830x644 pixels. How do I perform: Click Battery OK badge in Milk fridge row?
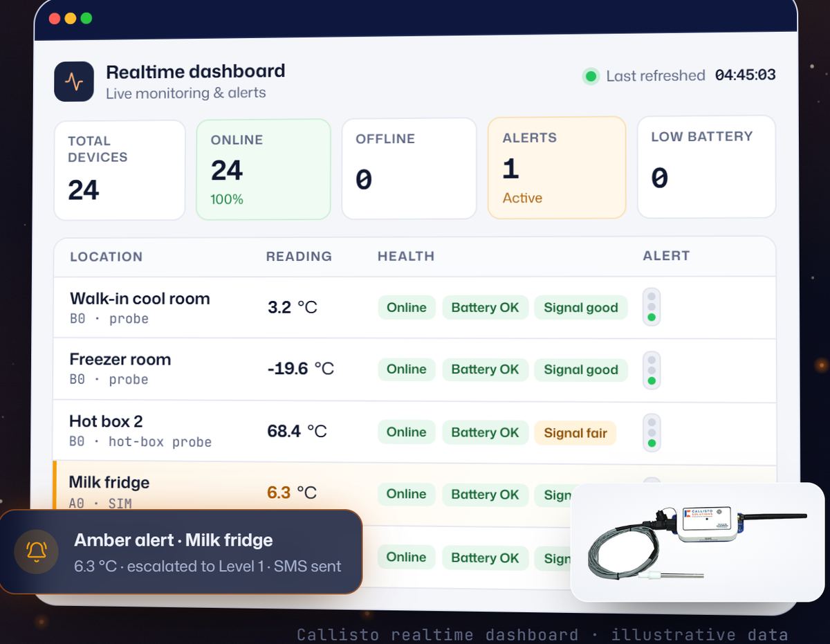pyautogui.click(x=485, y=494)
